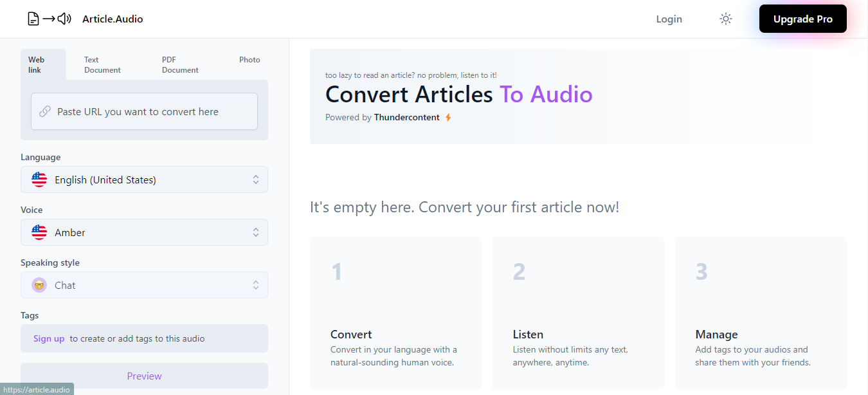Viewport: 868px width, 395px height.
Task: Click the nerd-face emoji icon beside Chat
Action: [39, 285]
